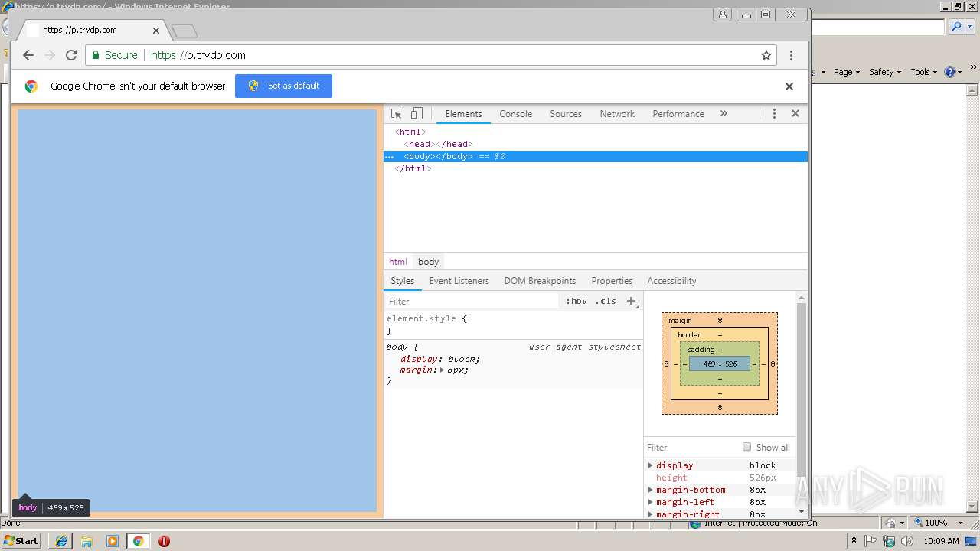The image size is (980, 551).
Task: Click the Set as default button
Action: tap(283, 86)
